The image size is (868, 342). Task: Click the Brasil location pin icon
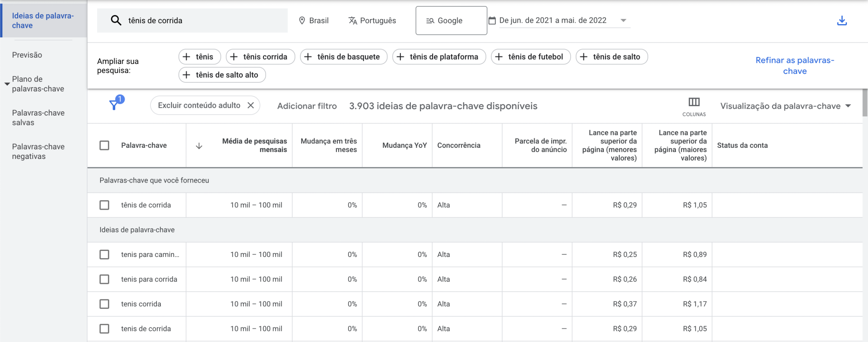pos(302,21)
